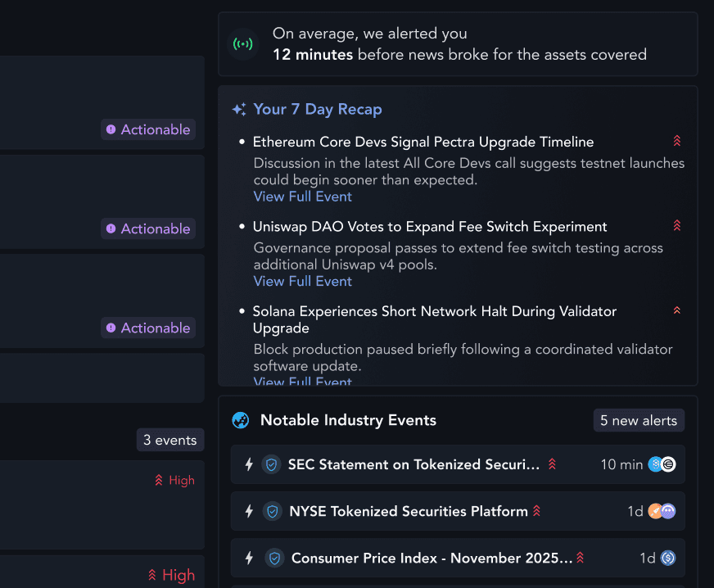Click red severity icon on Consumer Price Index row
The height and width of the screenshot is (588, 714).
[x=580, y=558]
